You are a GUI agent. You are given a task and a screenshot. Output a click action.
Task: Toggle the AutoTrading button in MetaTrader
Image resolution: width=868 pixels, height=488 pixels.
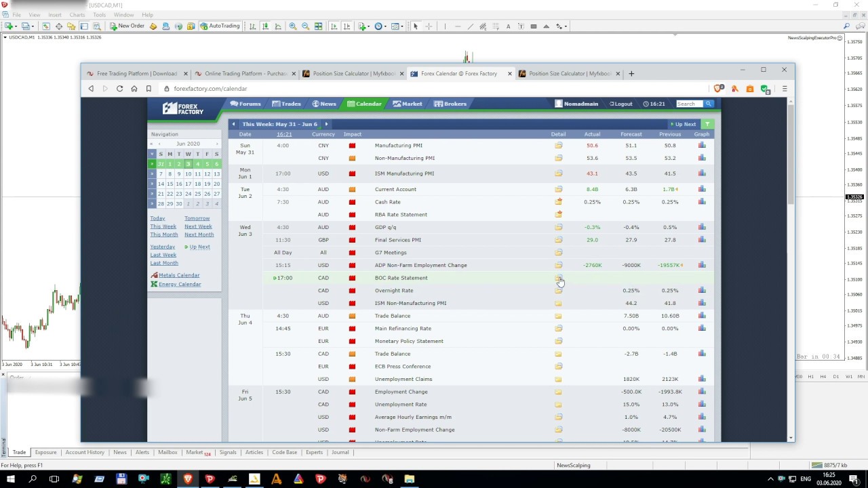pos(220,26)
